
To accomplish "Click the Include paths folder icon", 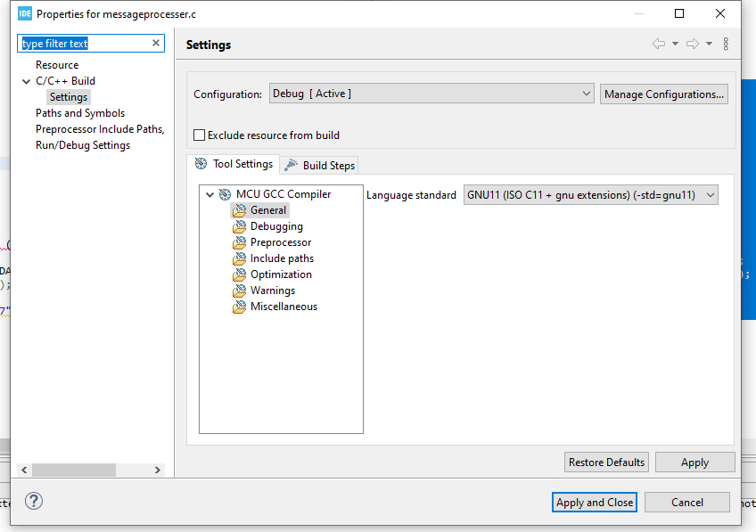I will coord(239,258).
